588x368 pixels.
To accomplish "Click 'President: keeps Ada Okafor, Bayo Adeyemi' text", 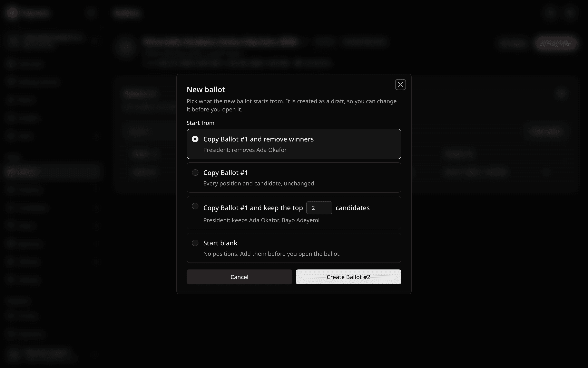I will 261,220.
